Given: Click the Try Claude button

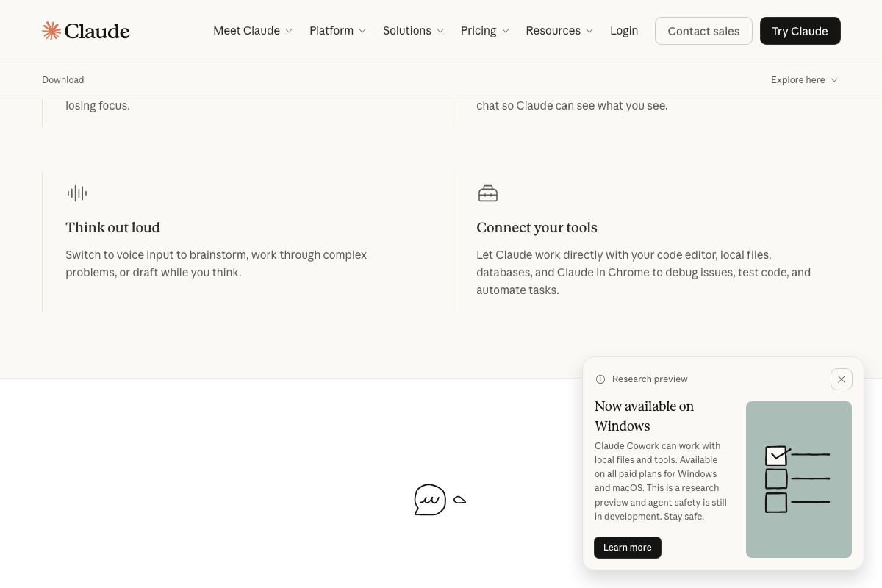Looking at the screenshot, I should tap(800, 31).
